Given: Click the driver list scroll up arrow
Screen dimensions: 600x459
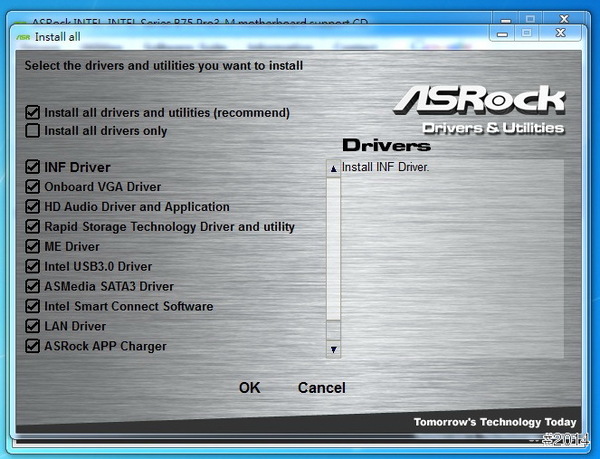Looking at the screenshot, I should coord(334,169).
